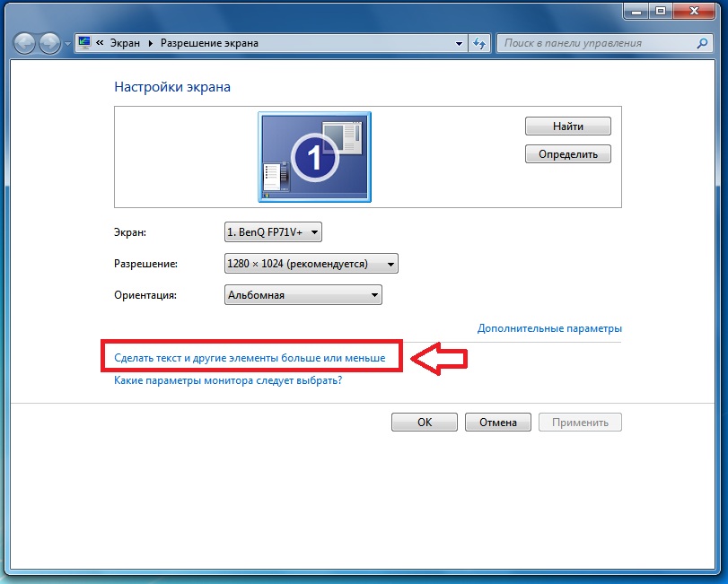This screenshot has width=728, height=584.
Task: Confirm with the OK button
Action: [425, 423]
